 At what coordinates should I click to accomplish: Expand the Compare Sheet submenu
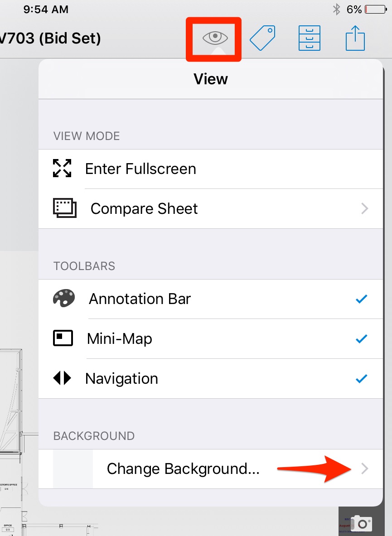coord(365,208)
